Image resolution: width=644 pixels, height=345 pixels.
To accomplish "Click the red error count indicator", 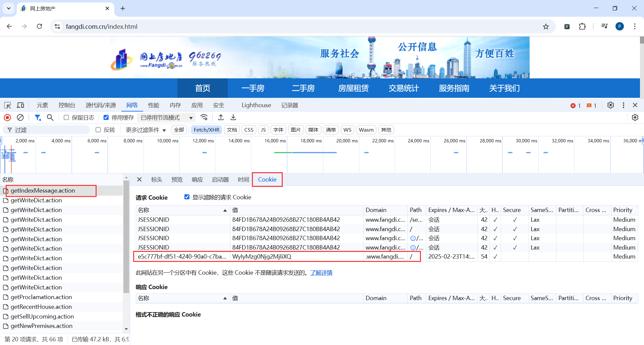I will click(576, 106).
